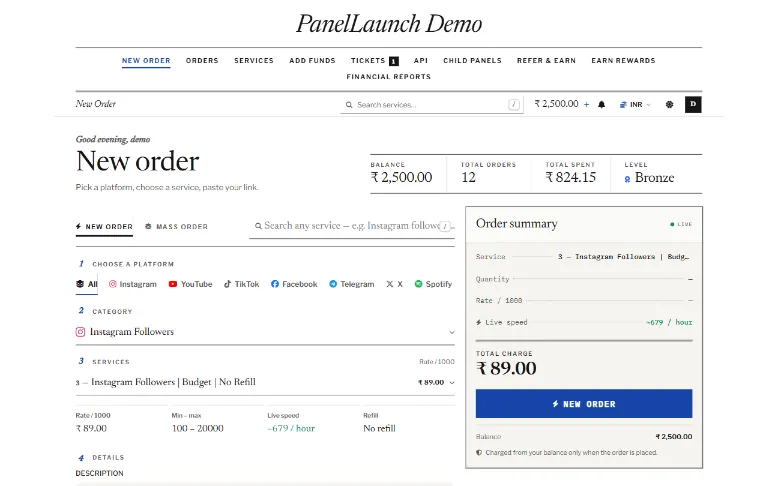Viewport: 778px width, 486px height.
Task: Click the Min - max value 100 – 20000
Action: pyautogui.click(x=197, y=428)
